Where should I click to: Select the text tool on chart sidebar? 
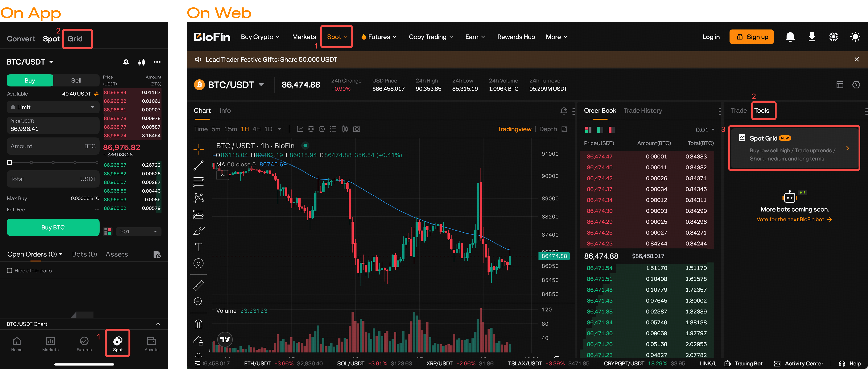(199, 247)
